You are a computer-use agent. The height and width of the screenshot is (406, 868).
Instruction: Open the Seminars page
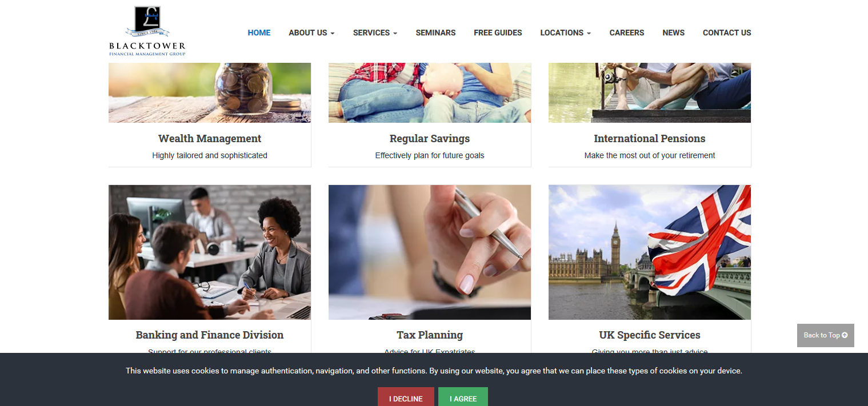tap(435, 33)
